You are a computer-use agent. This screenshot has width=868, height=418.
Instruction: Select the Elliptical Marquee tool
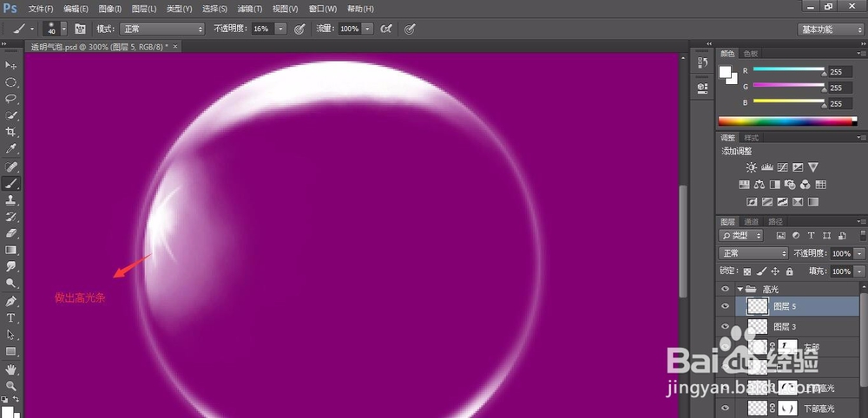tap(10, 82)
